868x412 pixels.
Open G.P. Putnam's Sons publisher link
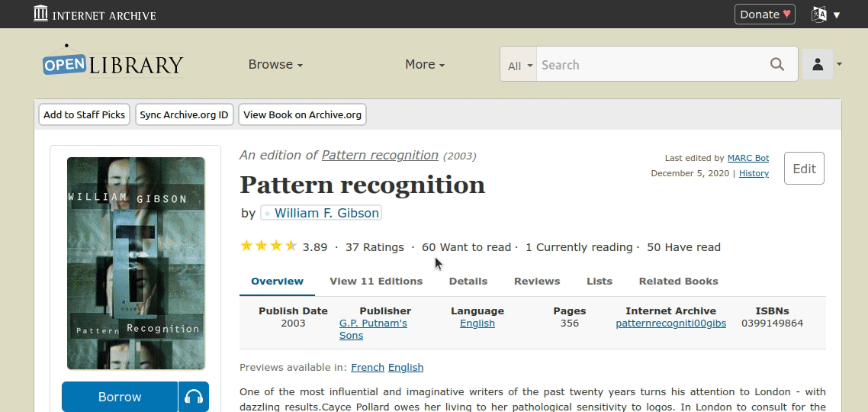(x=373, y=329)
